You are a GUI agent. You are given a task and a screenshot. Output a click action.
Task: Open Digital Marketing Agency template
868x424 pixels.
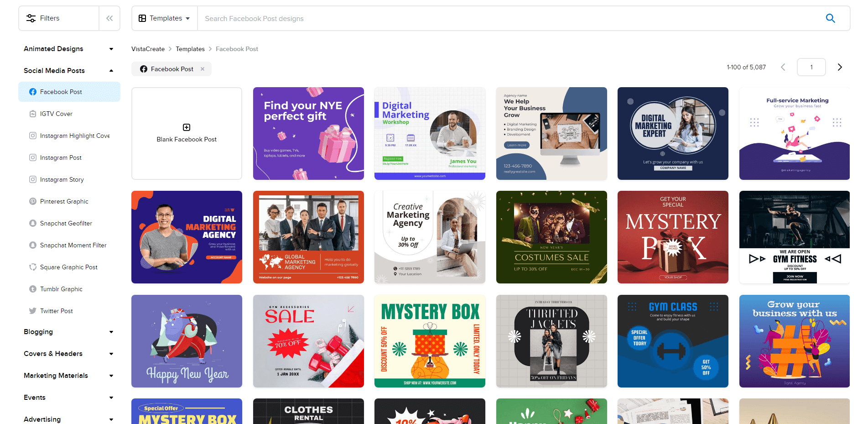coord(187,237)
